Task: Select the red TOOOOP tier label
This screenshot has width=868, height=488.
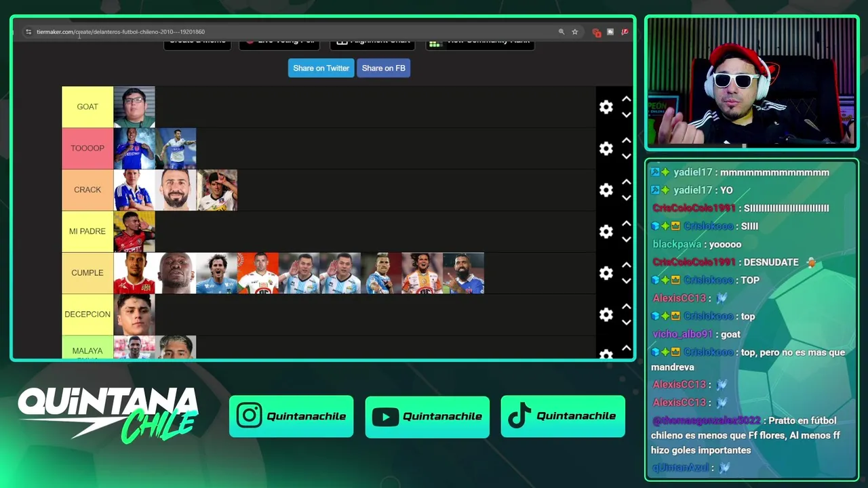Action: (87, 148)
